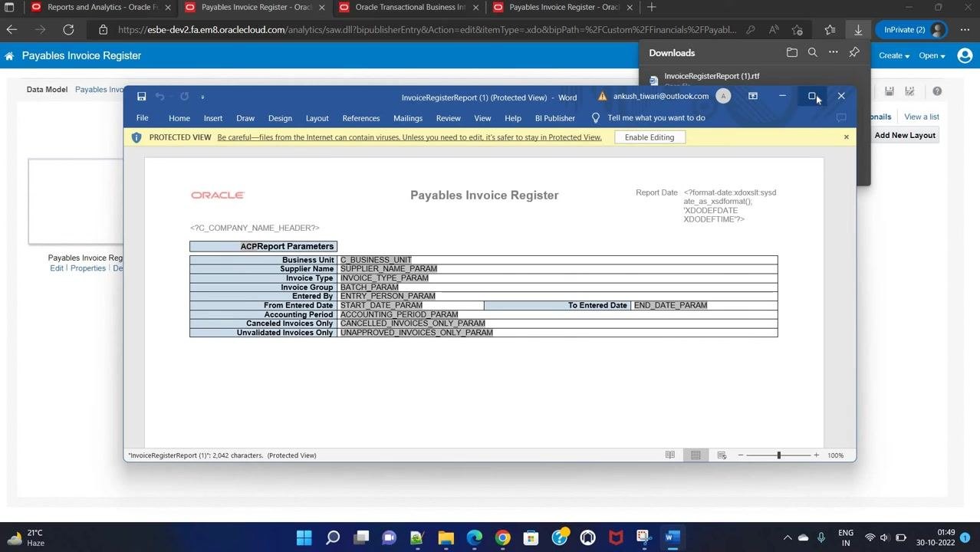Click the Read aloud icon in address bar
The height and width of the screenshot is (552, 980).
774,30
